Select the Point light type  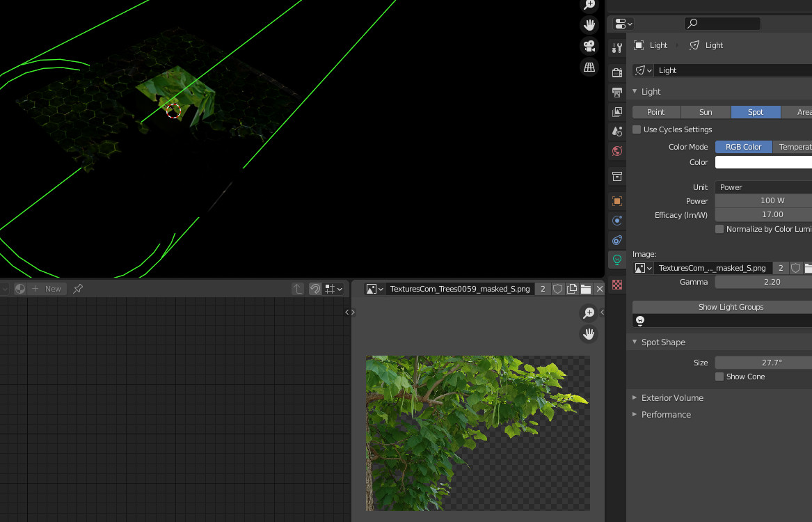pos(655,112)
